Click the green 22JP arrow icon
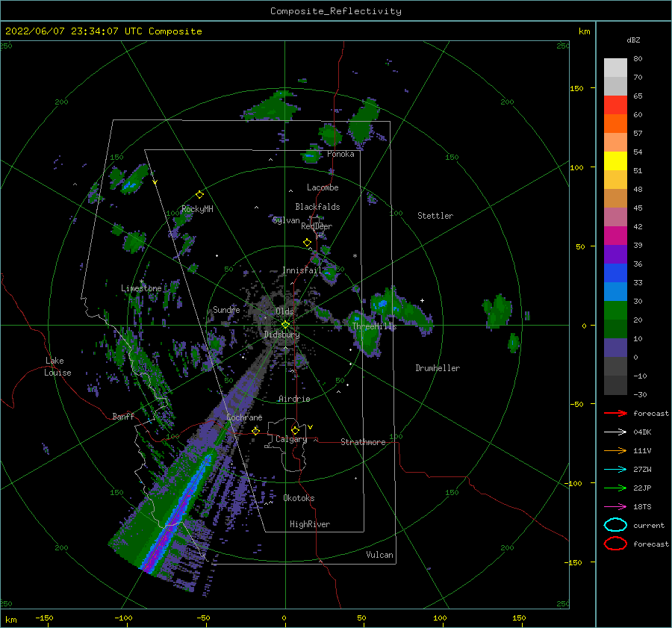Image resolution: width=672 pixels, height=628 pixels. point(615,488)
